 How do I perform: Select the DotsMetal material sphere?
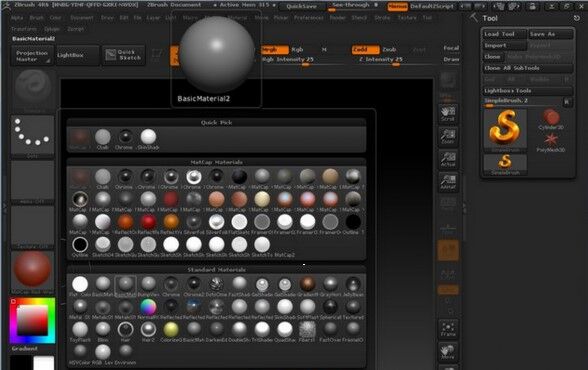tap(216, 284)
